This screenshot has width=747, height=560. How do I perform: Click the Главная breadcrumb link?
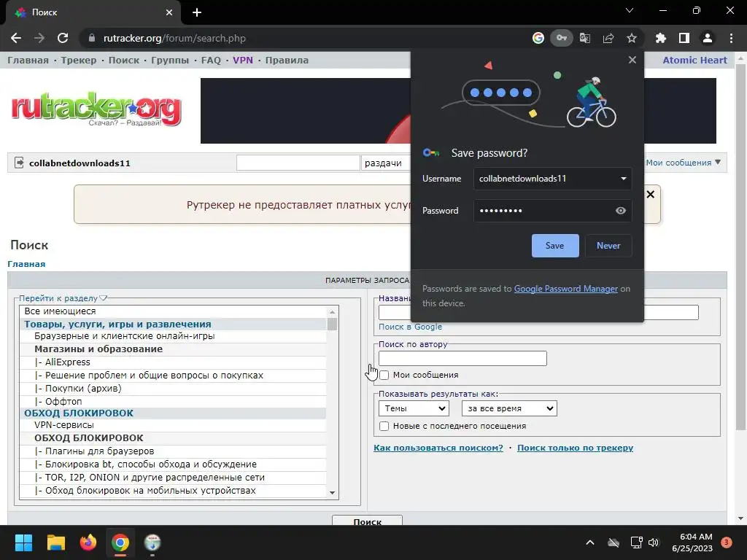pyautogui.click(x=27, y=264)
